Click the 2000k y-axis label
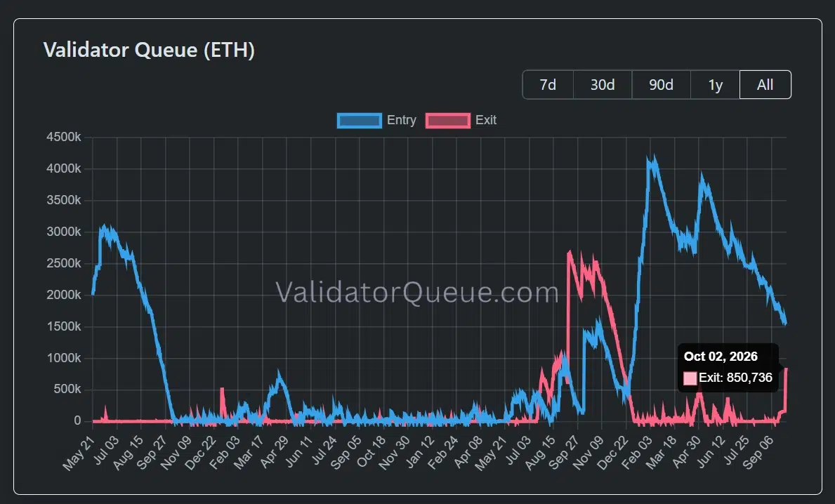Image resolution: width=835 pixels, height=504 pixels. 64,295
